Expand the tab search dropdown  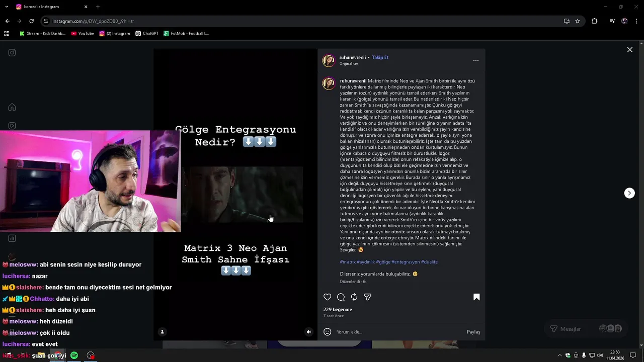7,7
